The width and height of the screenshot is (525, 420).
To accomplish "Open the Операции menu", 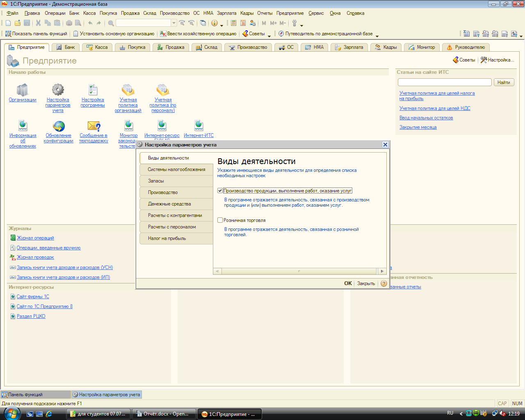I will coord(55,13).
